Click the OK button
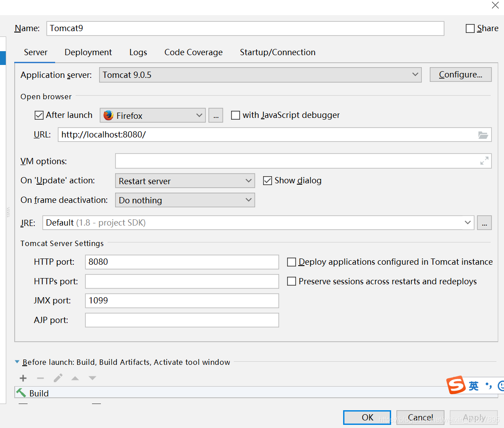Image resolution: width=504 pixels, height=428 pixels. [x=367, y=417]
